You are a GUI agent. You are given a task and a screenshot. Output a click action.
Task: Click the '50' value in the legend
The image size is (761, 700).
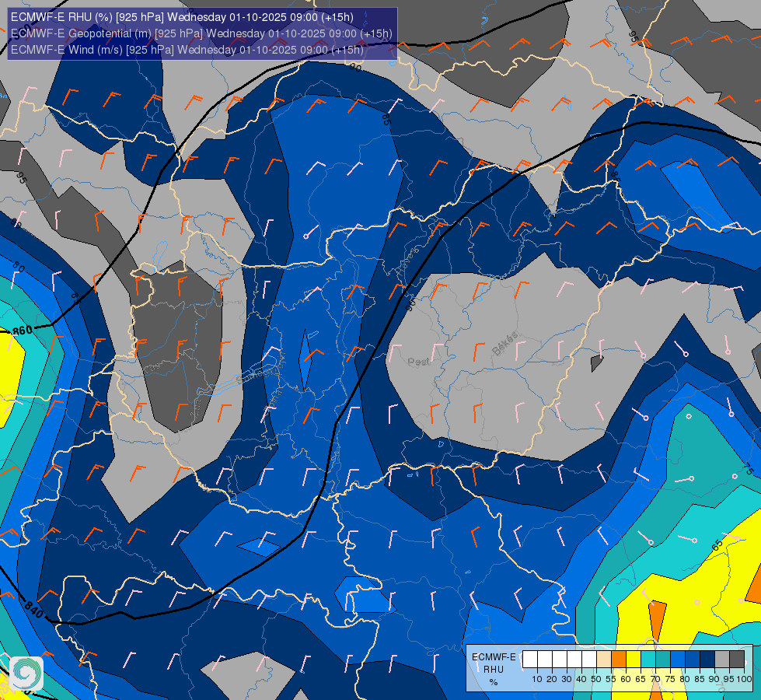596,679
